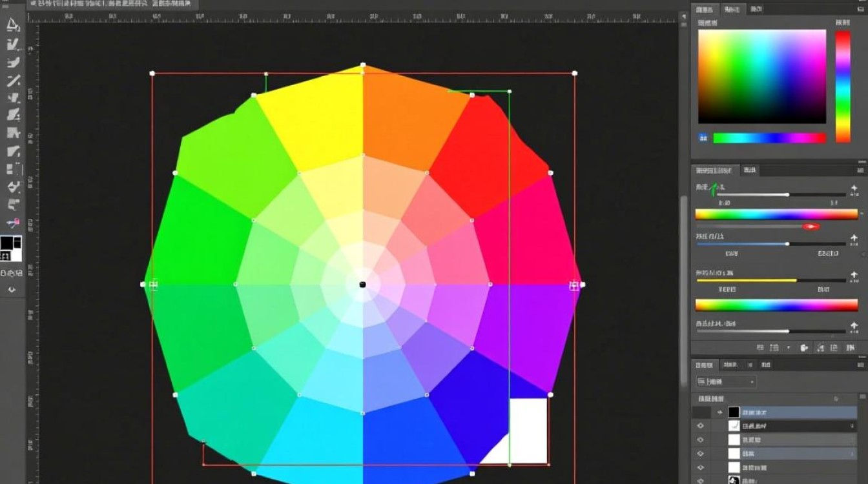Click the star icon right of the yellow slider
The width and height of the screenshot is (868, 484).
tap(854, 276)
